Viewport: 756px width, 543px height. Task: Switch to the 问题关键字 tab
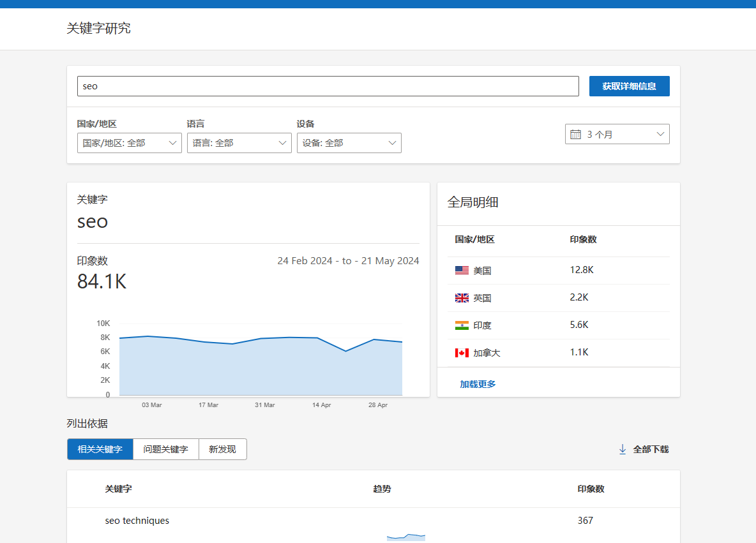[166, 449]
